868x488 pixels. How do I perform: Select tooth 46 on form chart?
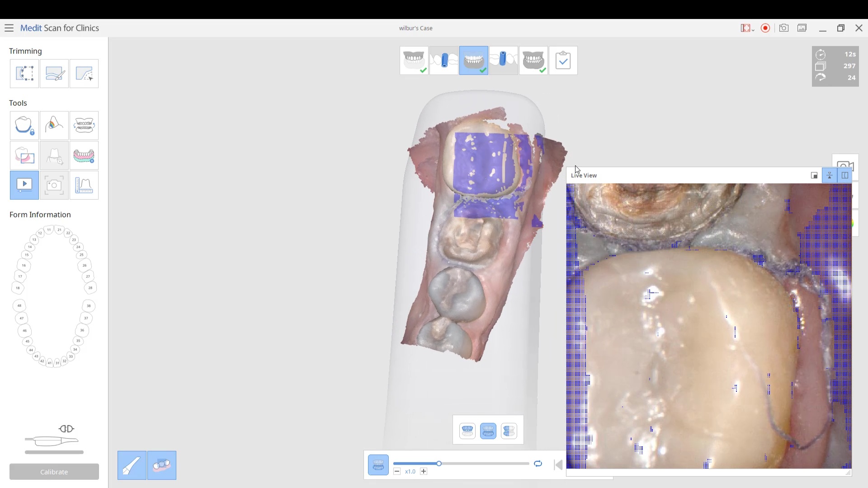(24, 331)
